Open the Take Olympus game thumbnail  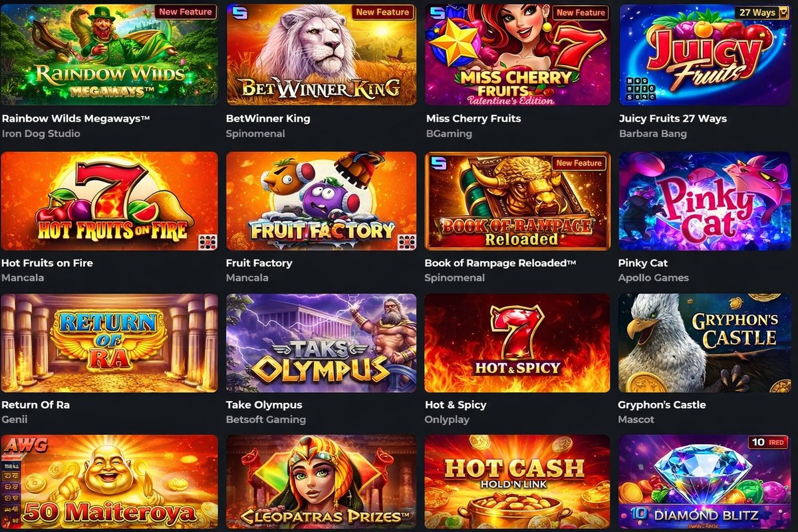321,343
